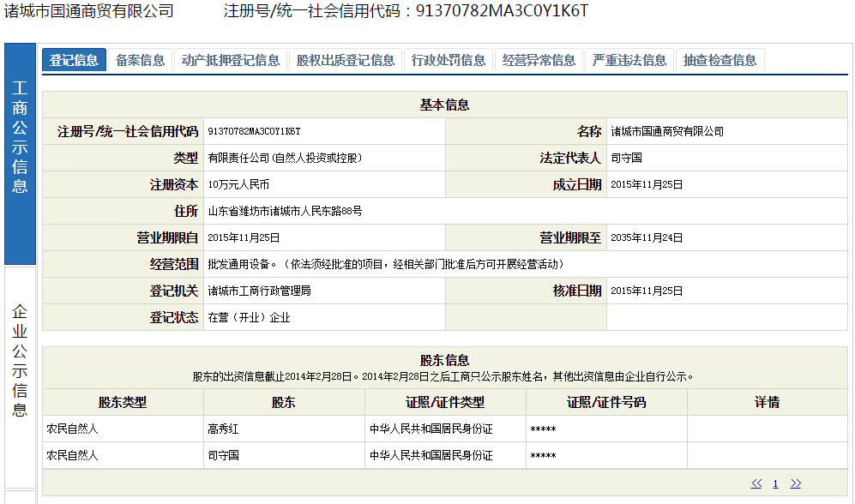Click company title 诸城市国通商贸有限公司 at top

[89, 11]
